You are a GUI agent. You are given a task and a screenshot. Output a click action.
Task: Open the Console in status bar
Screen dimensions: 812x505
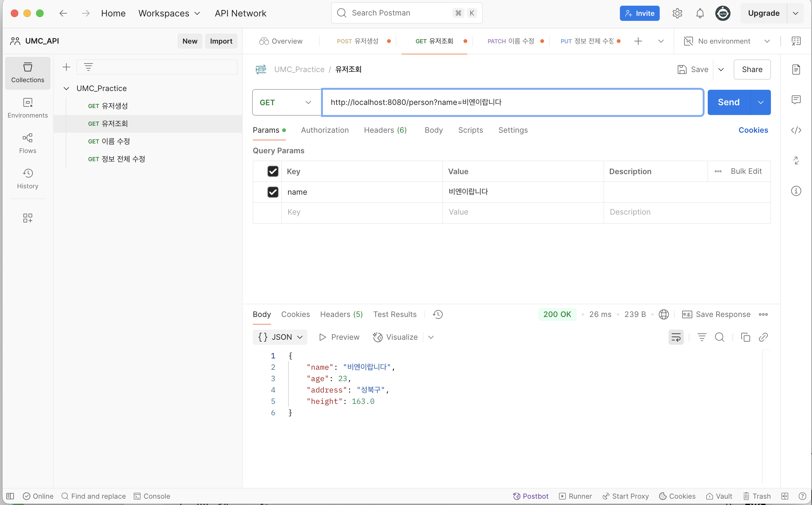click(152, 496)
